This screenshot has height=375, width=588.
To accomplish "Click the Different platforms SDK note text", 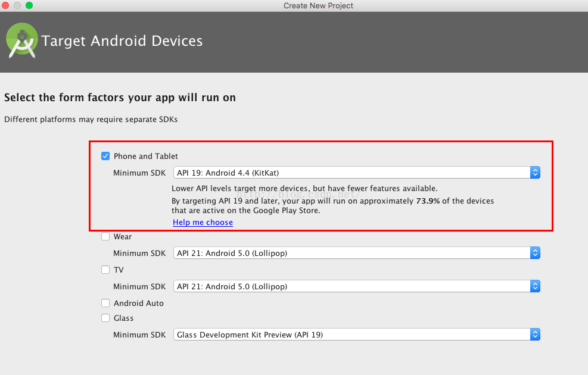I will click(x=91, y=119).
